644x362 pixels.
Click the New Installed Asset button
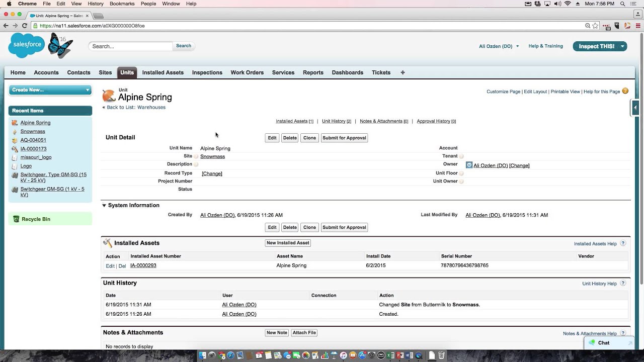tap(288, 243)
